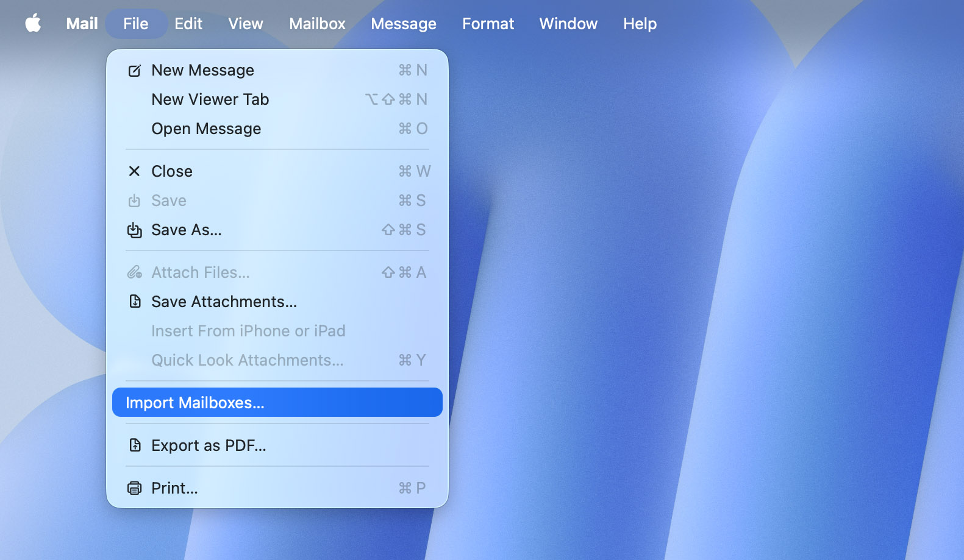Open the Format menu

coord(488,24)
